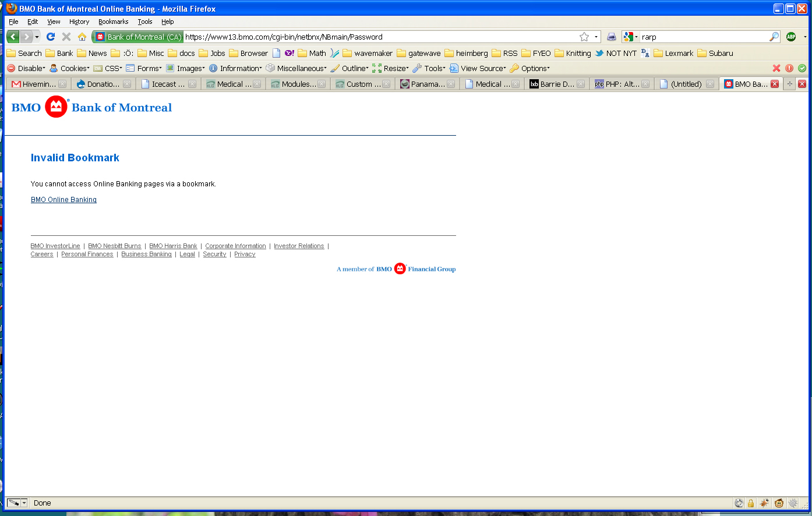This screenshot has height=516, width=812.
Task: Bookmark this page with the star icon
Action: click(584, 37)
